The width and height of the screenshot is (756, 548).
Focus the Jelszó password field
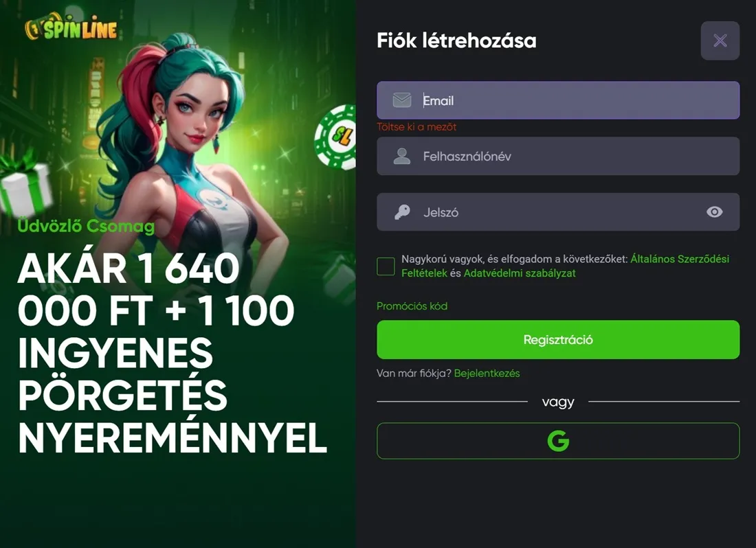point(558,212)
